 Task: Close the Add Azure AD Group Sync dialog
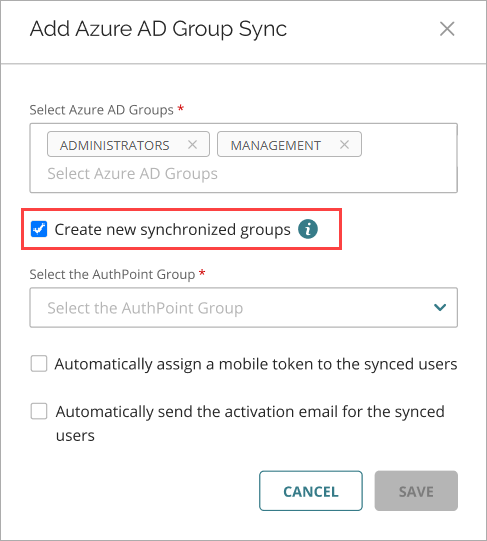[x=447, y=29]
